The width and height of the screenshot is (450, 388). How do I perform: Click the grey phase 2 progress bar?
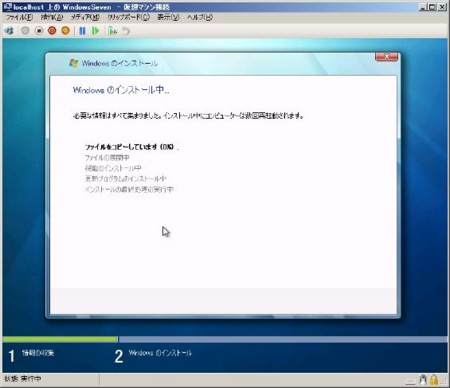[x=283, y=339]
